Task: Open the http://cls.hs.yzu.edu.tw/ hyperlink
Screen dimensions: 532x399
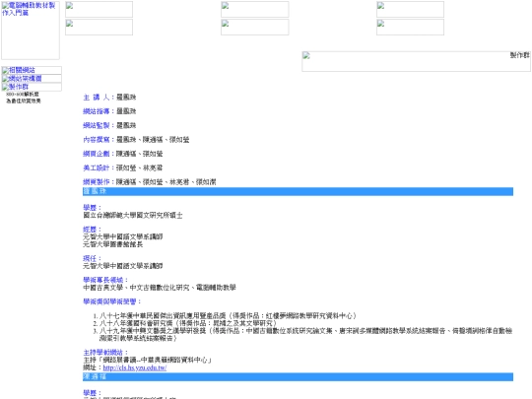Action: pyautogui.click(x=135, y=367)
